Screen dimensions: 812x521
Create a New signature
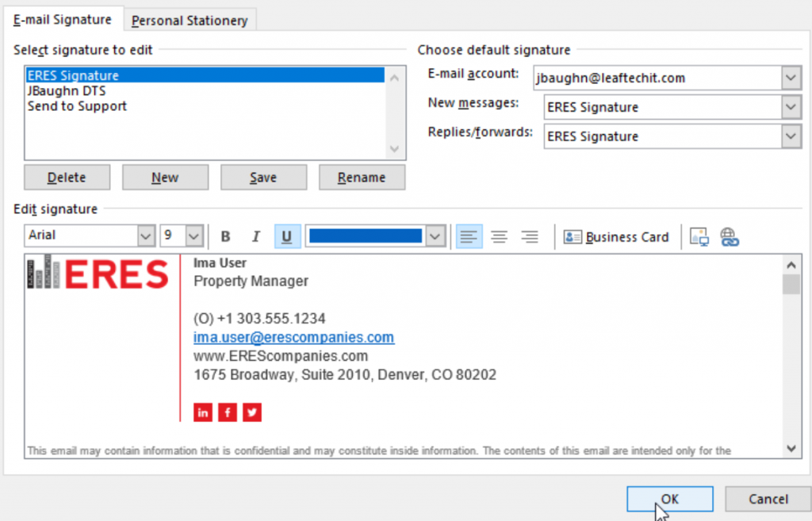[165, 177]
